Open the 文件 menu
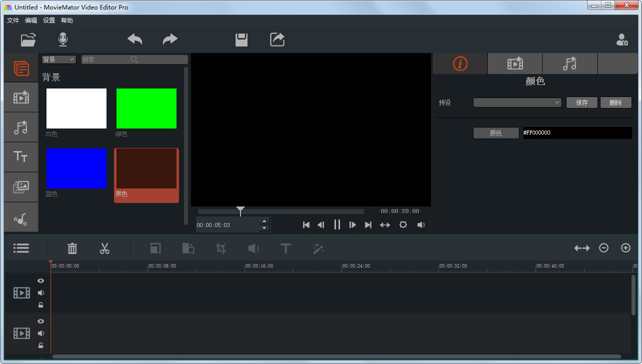 (13, 20)
